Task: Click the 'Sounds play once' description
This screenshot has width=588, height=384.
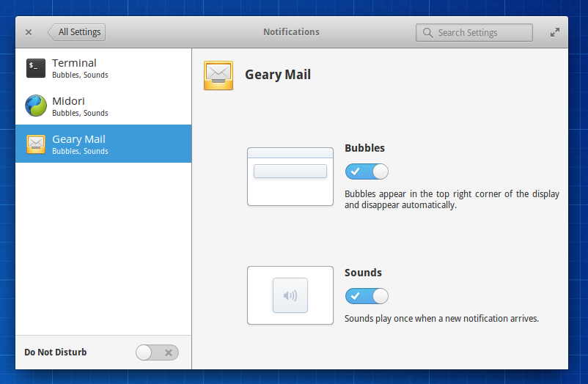Action: [x=441, y=319]
